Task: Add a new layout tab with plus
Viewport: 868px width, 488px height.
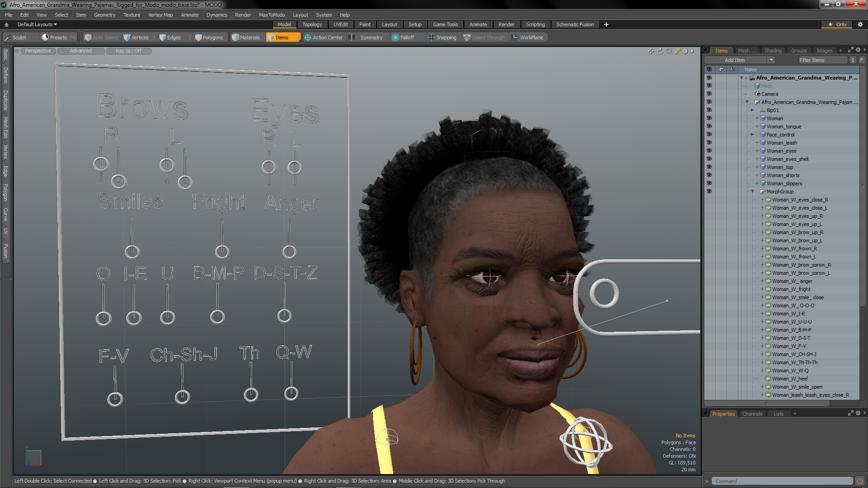Action: pyautogui.click(x=606, y=24)
